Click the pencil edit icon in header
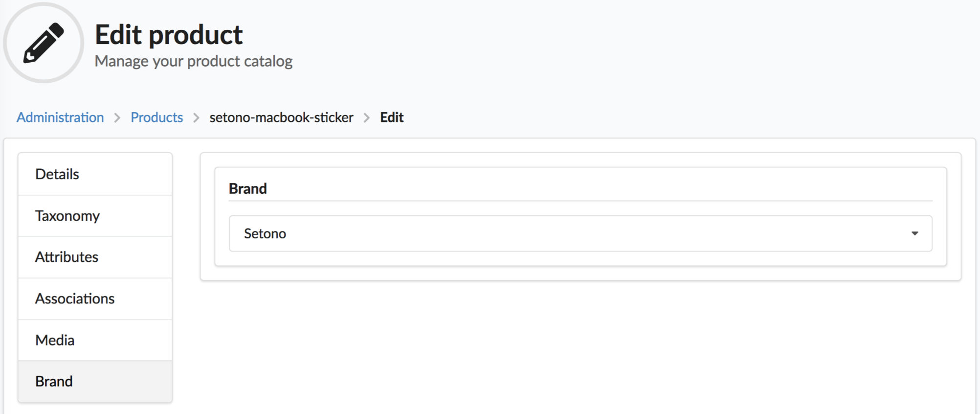Screen dimensions: 980x414 click(44, 43)
